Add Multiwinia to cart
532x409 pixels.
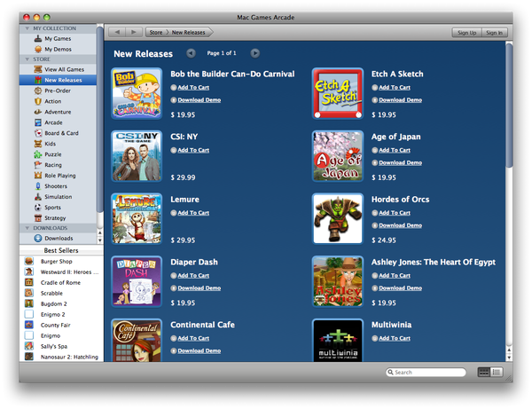[x=395, y=338]
